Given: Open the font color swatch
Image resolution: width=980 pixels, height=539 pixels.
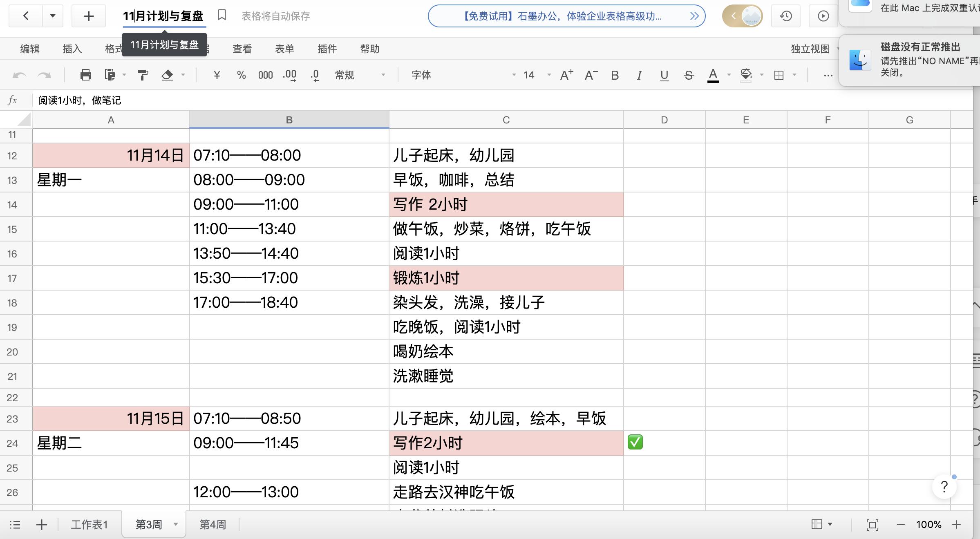Looking at the screenshot, I should click(x=713, y=75).
